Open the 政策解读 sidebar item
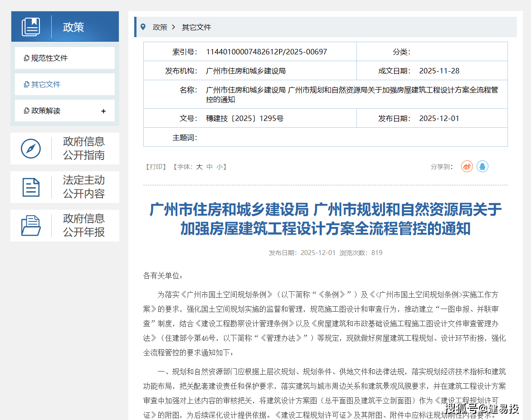Image resolution: width=531 pixels, height=420 pixels. point(45,111)
